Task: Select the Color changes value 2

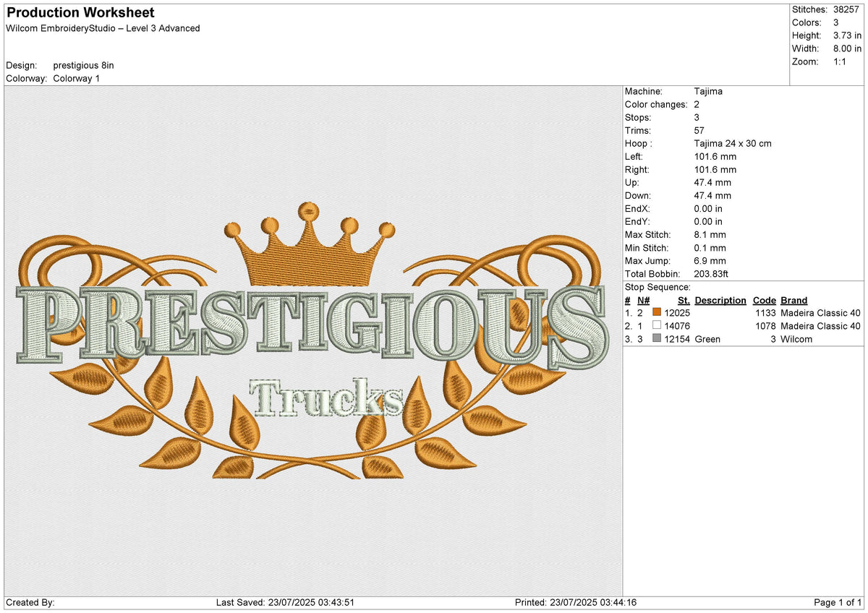Action: point(697,104)
